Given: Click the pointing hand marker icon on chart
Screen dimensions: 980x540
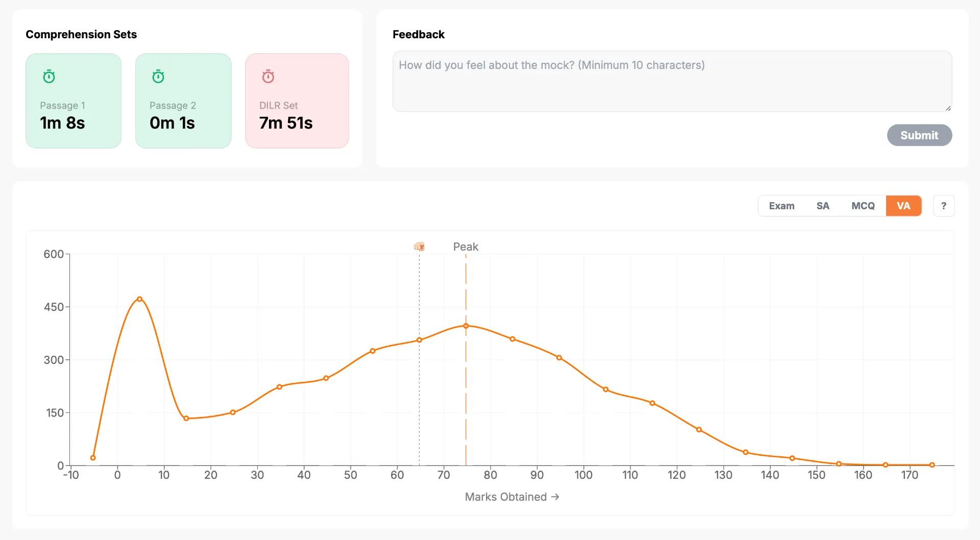Looking at the screenshot, I should pos(419,247).
